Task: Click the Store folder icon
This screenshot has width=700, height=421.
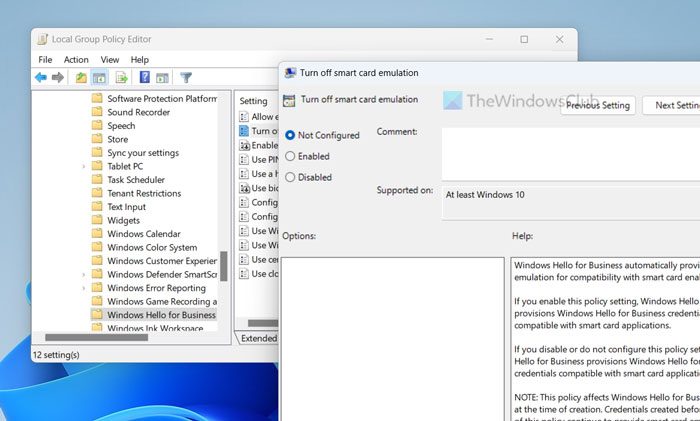Action: 97,139
